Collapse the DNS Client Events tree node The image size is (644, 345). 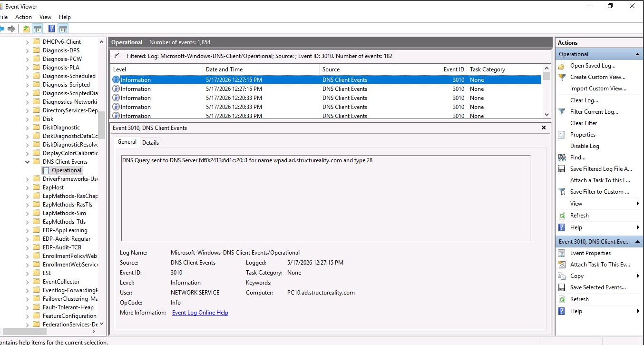(28, 162)
